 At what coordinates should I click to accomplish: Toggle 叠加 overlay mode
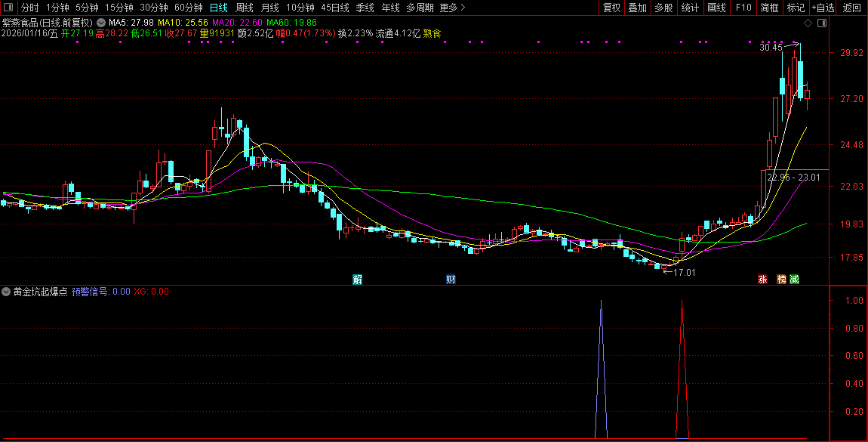638,8
